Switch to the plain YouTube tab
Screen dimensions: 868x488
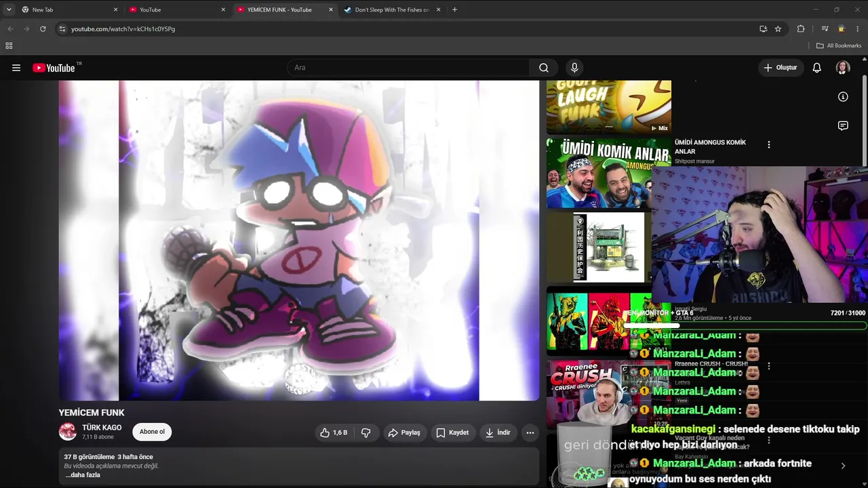coord(178,9)
